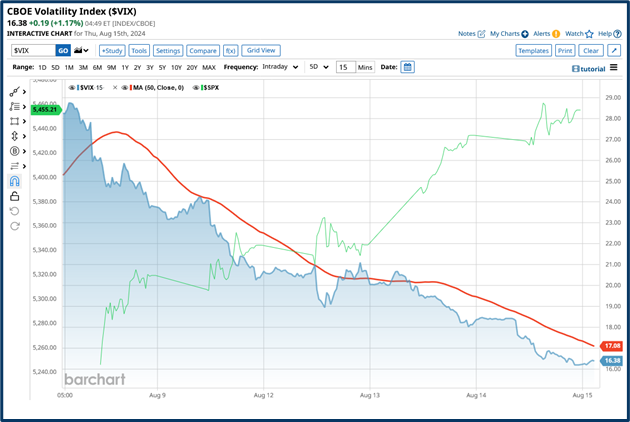Toggle visibility eye for $SPX series

pos(196,88)
